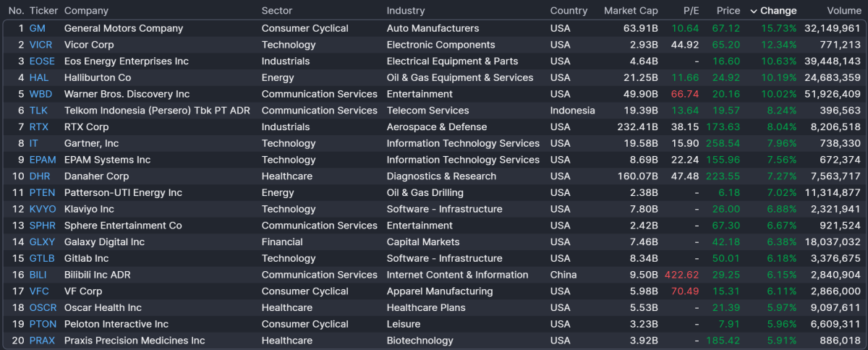The image size is (868, 350).
Task: Sort by the Ticker column header
Action: tap(43, 11)
